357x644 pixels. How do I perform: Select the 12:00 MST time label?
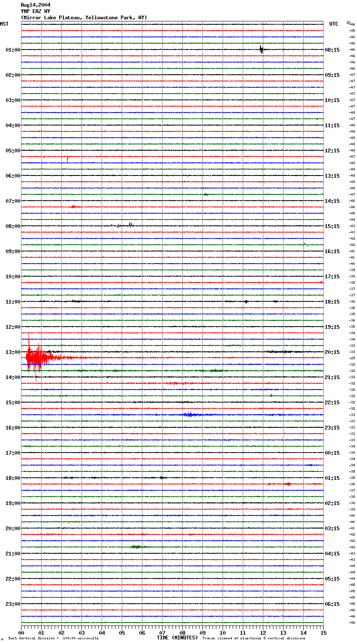pyautogui.click(x=13, y=327)
